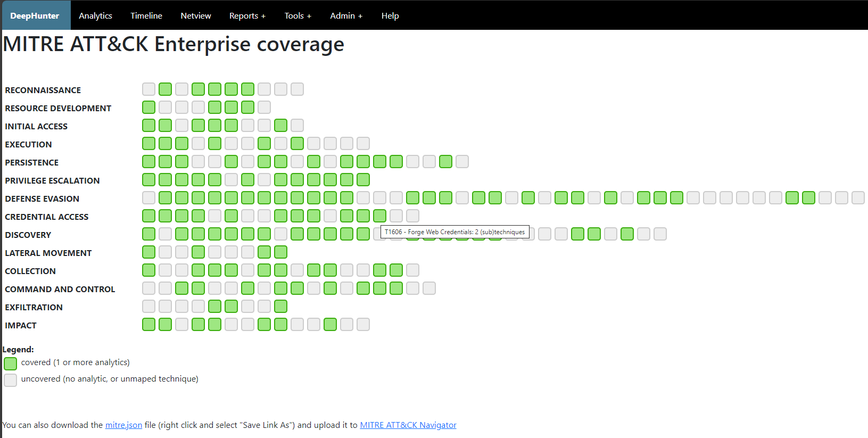The image size is (868, 438).
Task: Open the DeepHunter home tab
Action: [35, 15]
